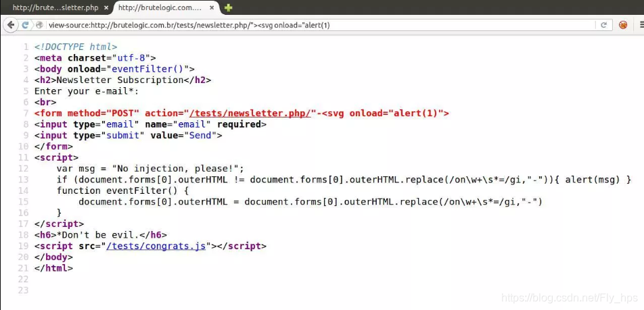The width and height of the screenshot is (644, 310).
Task: Go back using the back arrow button
Action: [11, 25]
